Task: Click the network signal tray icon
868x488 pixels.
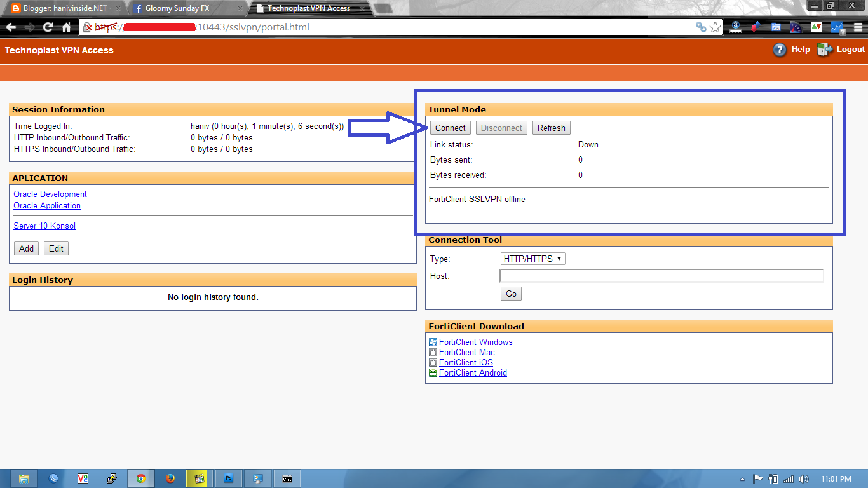Action: tap(789, 478)
